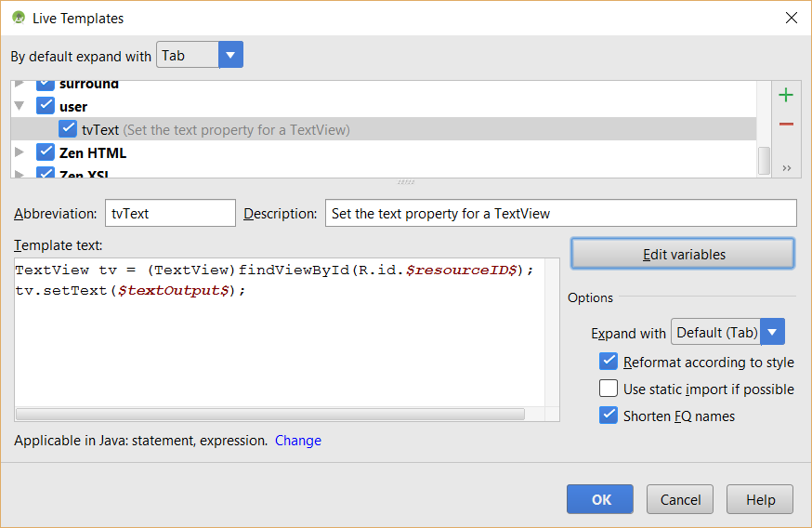The image size is (812, 528).
Task: Click the Edit variables button
Action: pyautogui.click(x=683, y=254)
